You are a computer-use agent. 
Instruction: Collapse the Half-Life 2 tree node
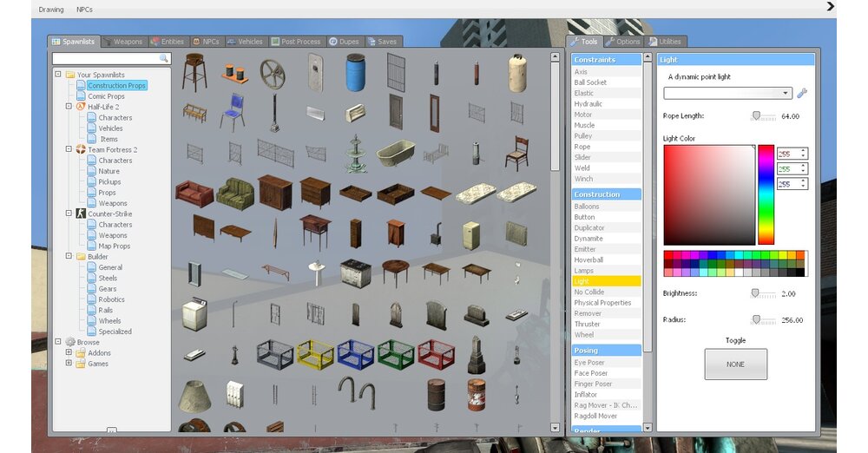[58, 107]
